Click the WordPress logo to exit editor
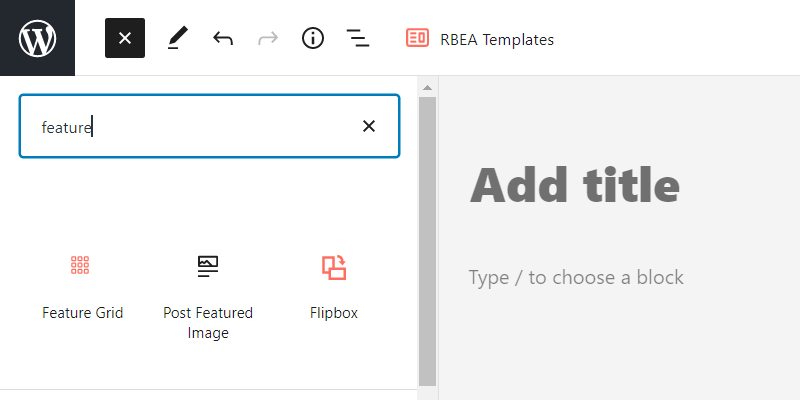The image size is (800, 400). click(37, 38)
